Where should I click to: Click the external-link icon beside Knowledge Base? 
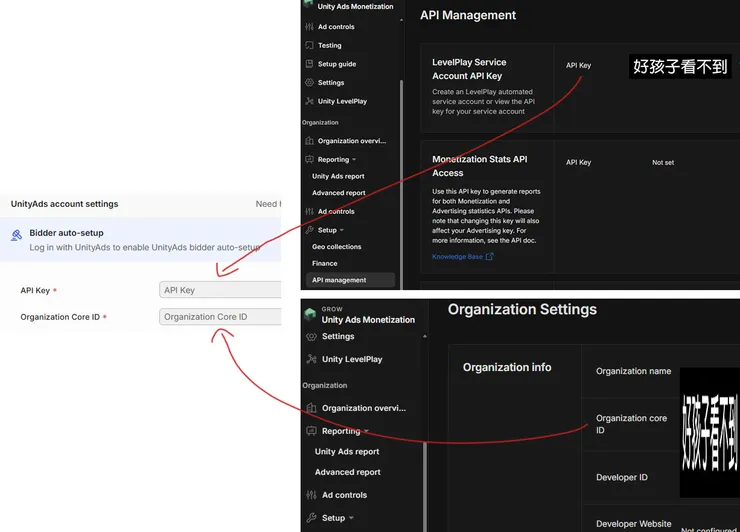coord(489,257)
